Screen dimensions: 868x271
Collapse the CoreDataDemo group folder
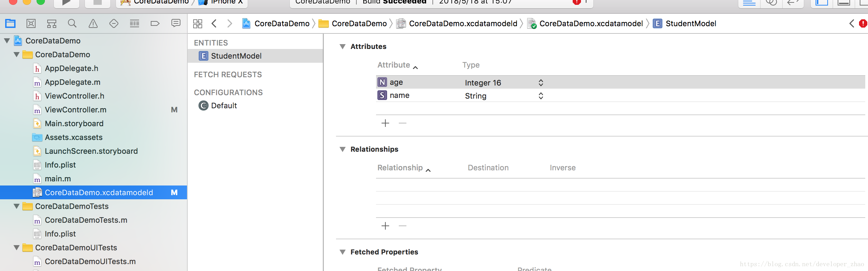[x=17, y=54]
